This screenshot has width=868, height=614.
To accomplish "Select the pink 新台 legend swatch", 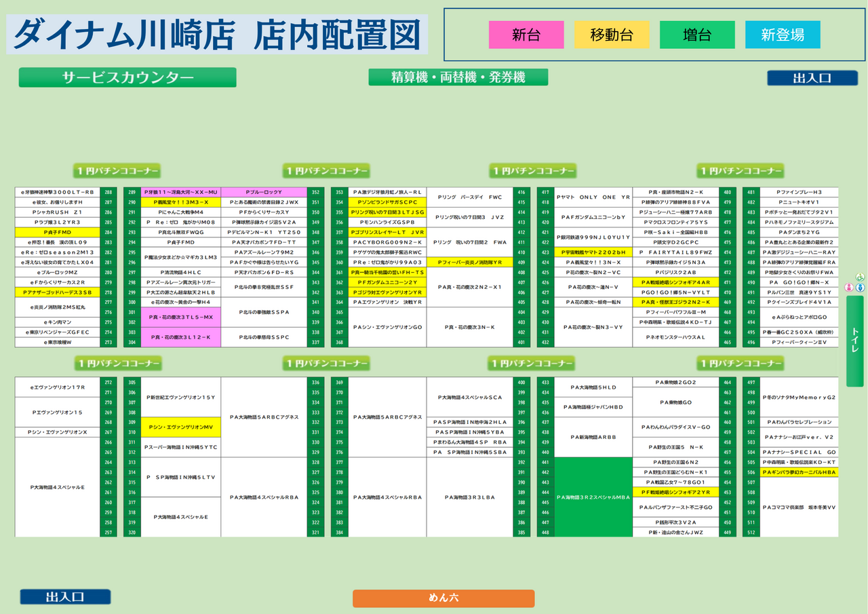I will tap(526, 35).
